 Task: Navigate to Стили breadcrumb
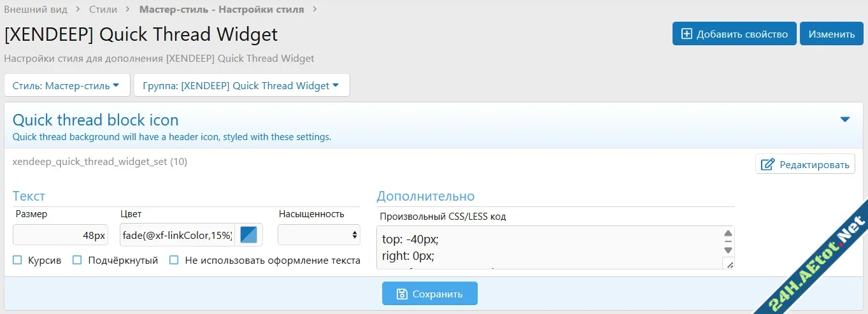point(103,10)
